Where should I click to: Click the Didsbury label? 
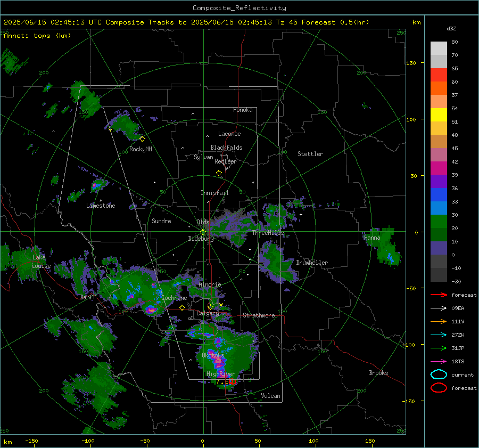[x=201, y=239]
